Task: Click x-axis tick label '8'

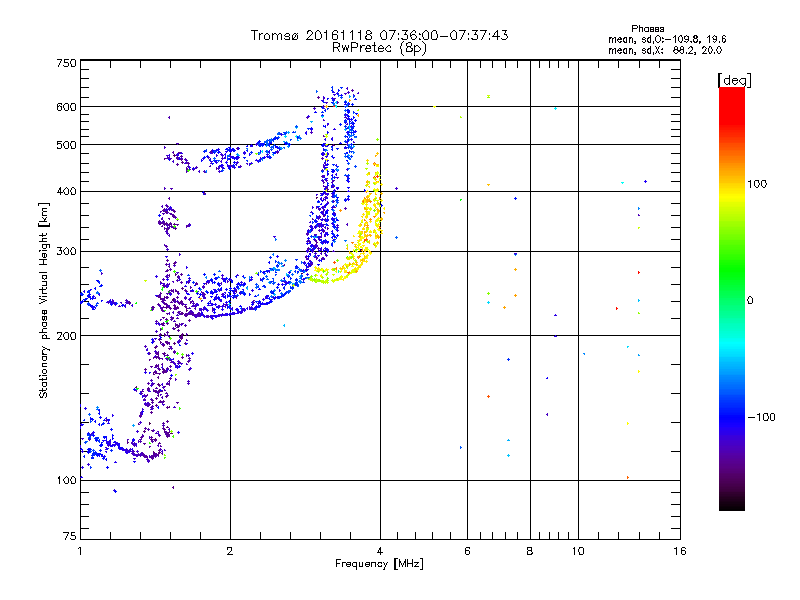Action: click(x=530, y=551)
